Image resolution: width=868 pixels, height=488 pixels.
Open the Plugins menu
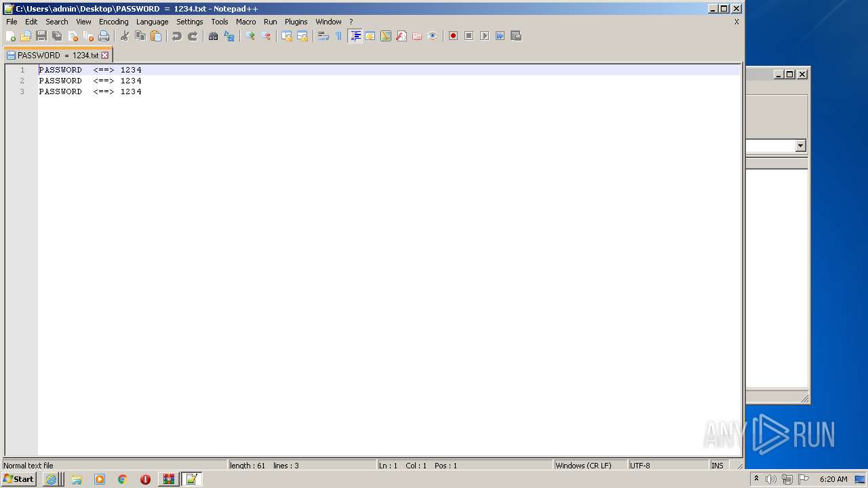296,22
